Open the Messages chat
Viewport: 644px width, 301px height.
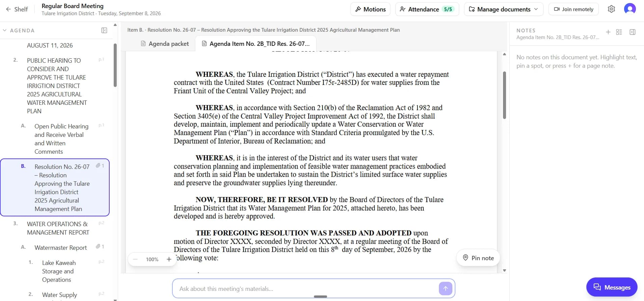click(612, 287)
